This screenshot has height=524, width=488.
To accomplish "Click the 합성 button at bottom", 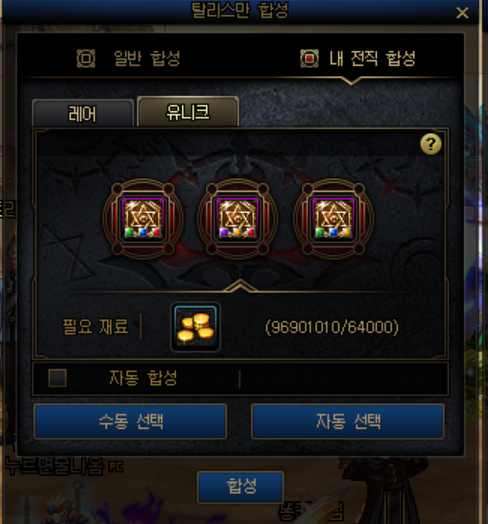I will click(241, 487).
